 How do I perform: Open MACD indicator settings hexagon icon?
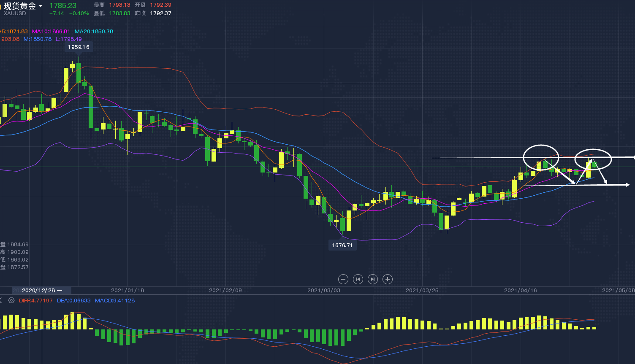click(x=11, y=301)
